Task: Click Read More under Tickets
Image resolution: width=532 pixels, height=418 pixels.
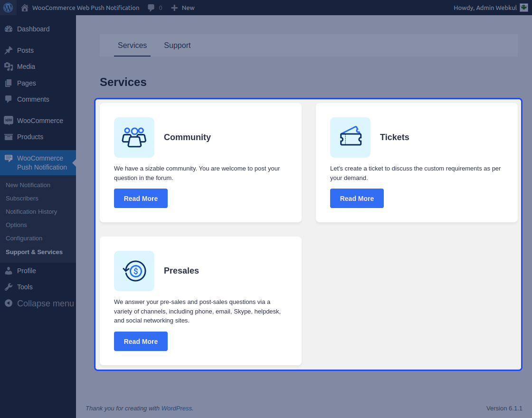Action: pyautogui.click(x=357, y=199)
